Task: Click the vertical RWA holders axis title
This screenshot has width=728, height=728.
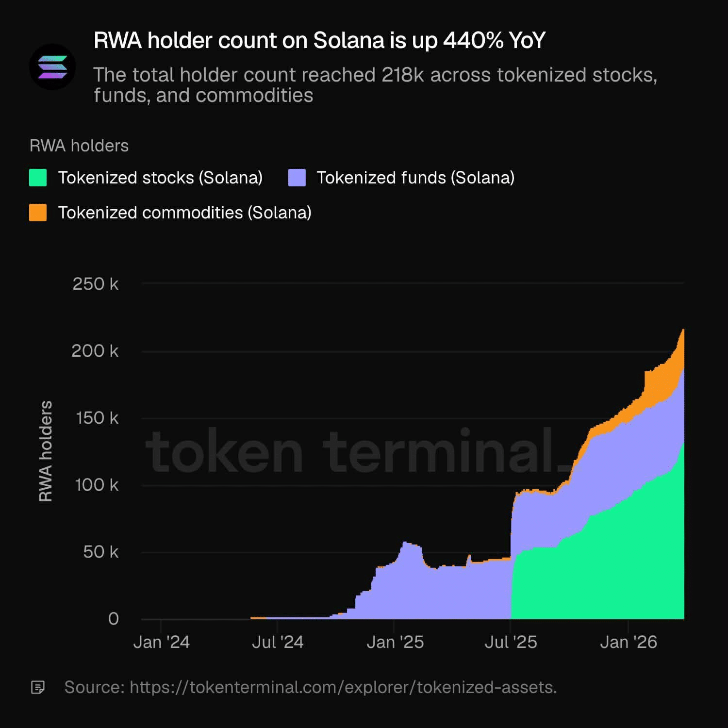Action: pos(45,451)
